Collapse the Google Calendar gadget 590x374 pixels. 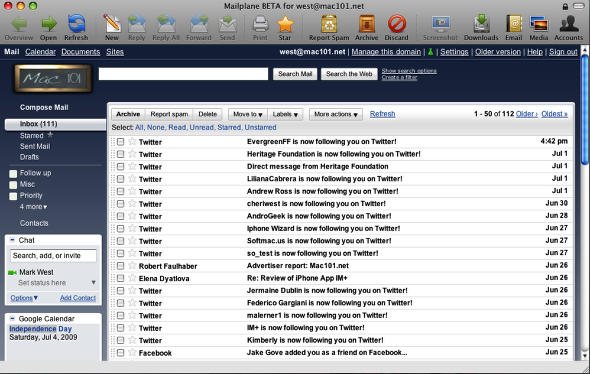[x=12, y=318]
